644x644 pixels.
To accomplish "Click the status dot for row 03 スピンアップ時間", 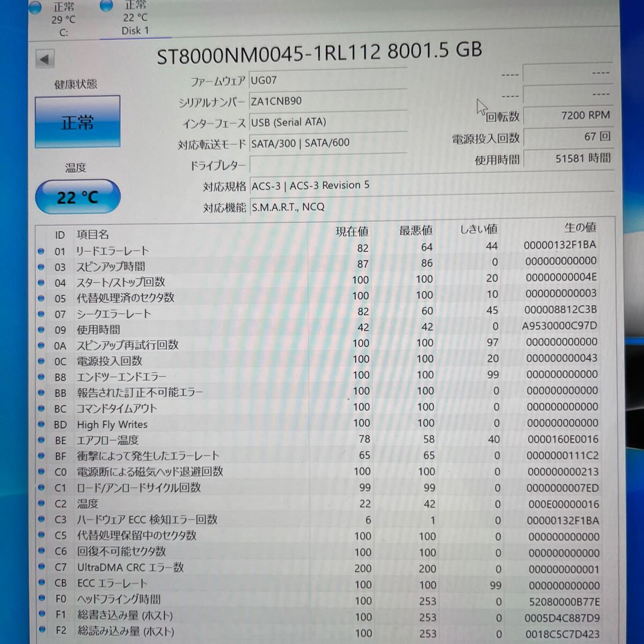I will tap(41, 267).
